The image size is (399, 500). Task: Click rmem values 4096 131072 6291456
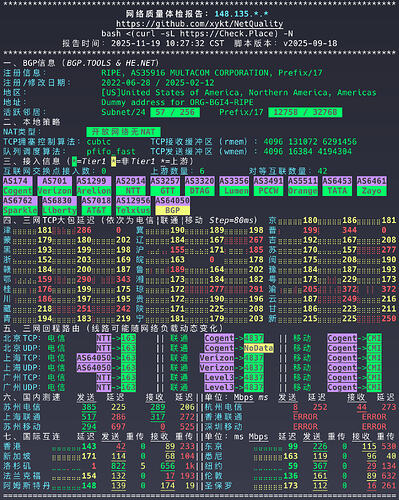click(310, 142)
